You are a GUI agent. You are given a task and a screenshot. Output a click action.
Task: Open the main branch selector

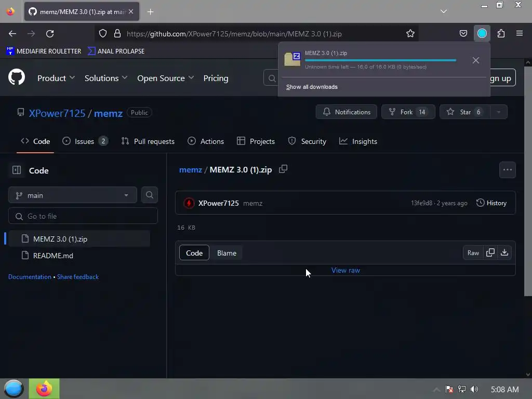tap(73, 195)
